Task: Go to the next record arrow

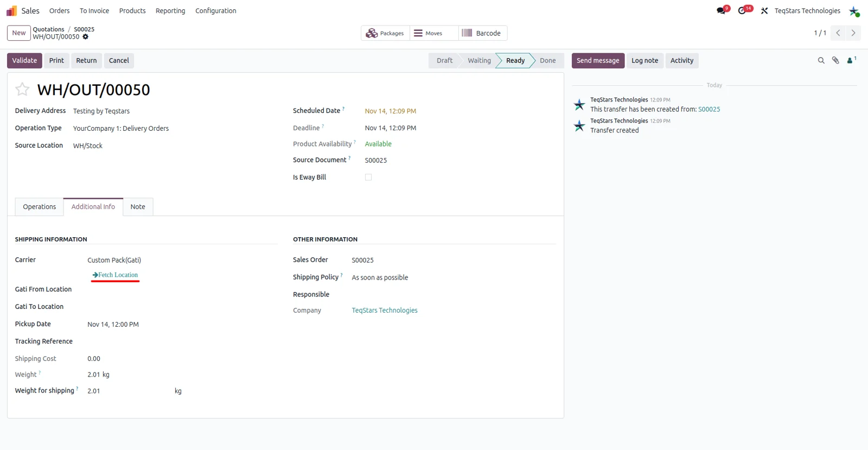Action: (x=853, y=33)
